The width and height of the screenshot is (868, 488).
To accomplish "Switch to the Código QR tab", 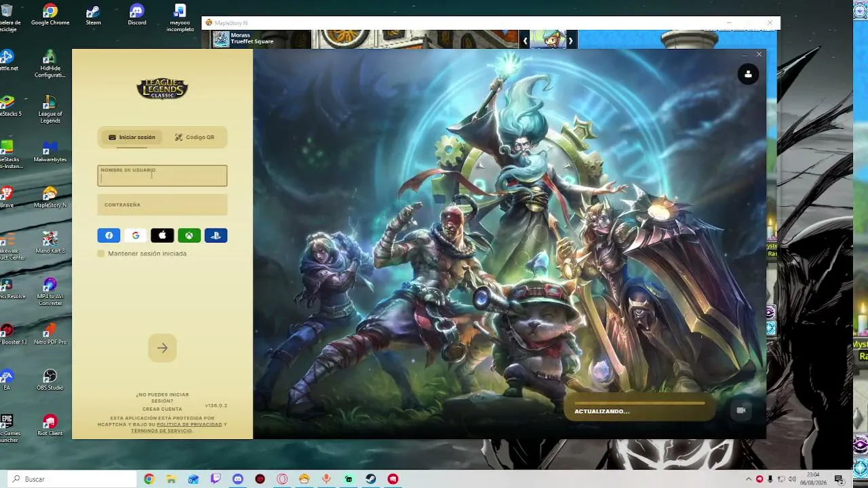I will (x=195, y=137).
